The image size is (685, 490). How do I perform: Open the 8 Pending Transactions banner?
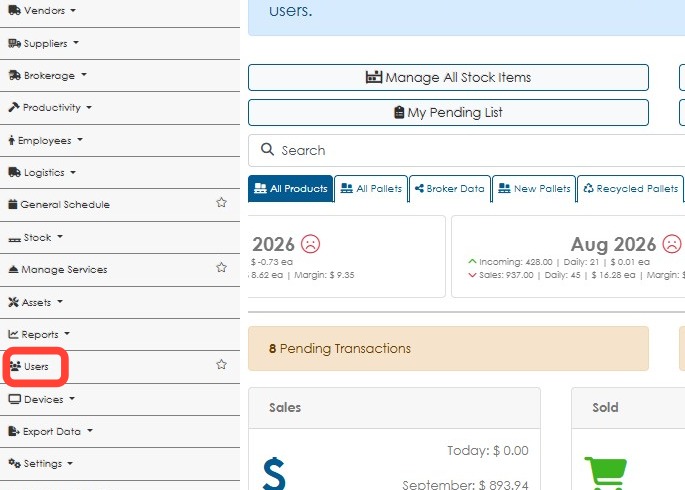pyautogui.click(x=448, y=349)
